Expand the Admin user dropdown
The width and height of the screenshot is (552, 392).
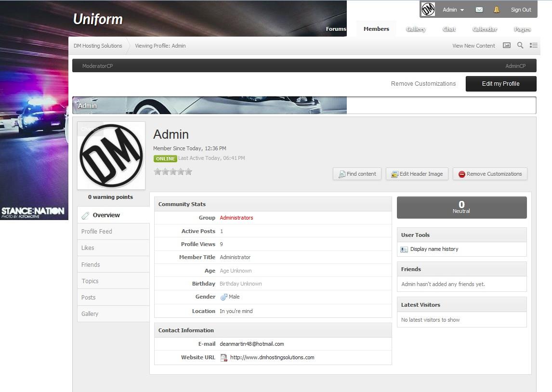453,10
